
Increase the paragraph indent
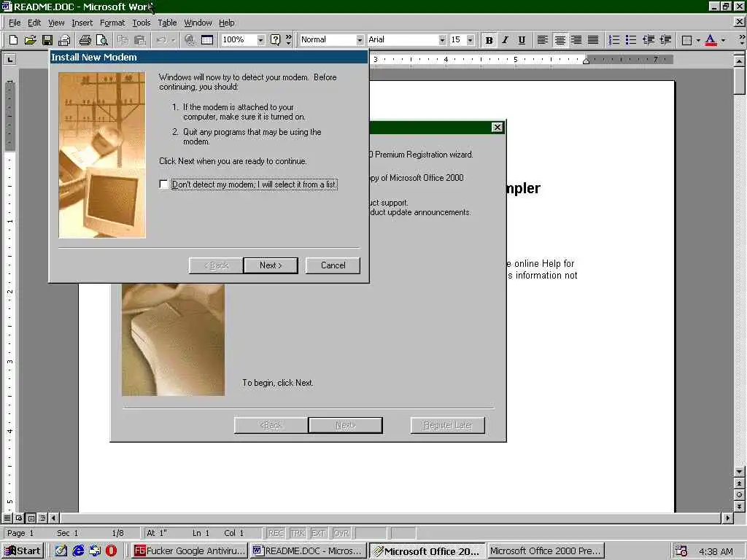point(665,40)
